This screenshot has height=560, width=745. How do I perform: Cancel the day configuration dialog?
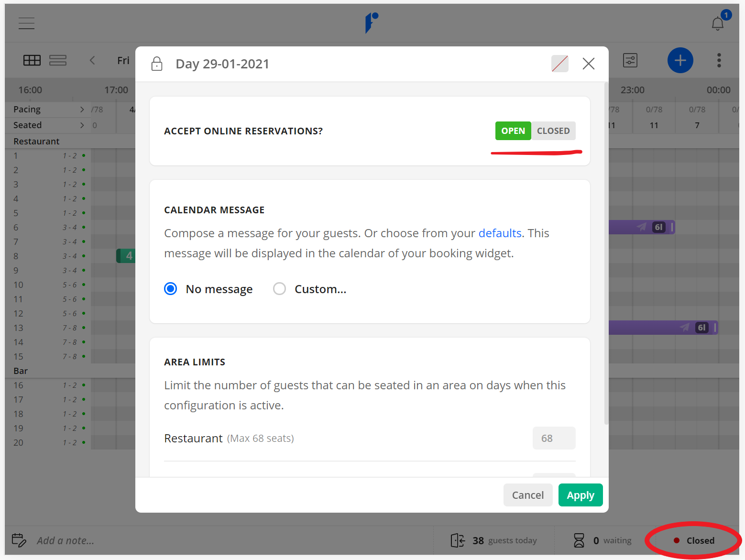pos(527,495)
